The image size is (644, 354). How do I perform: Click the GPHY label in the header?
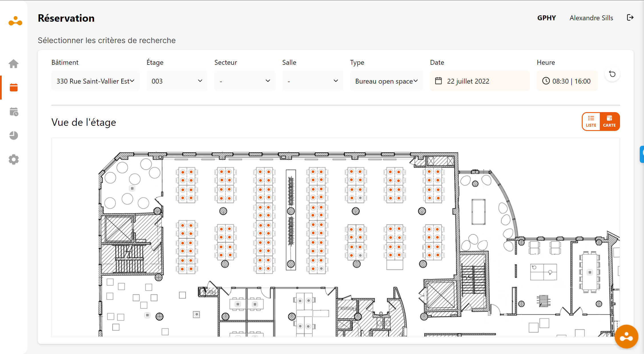547,17
